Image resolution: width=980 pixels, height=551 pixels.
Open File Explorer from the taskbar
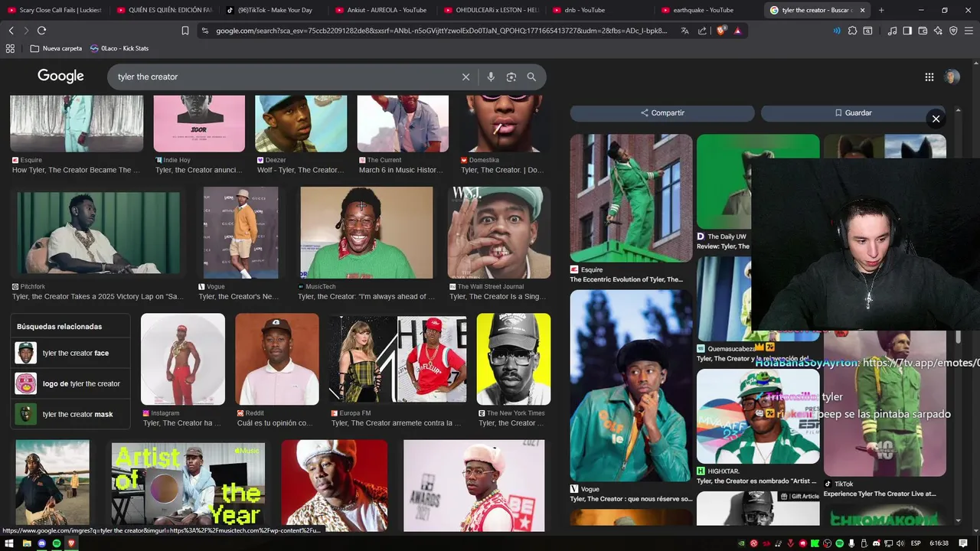point(26,543)
